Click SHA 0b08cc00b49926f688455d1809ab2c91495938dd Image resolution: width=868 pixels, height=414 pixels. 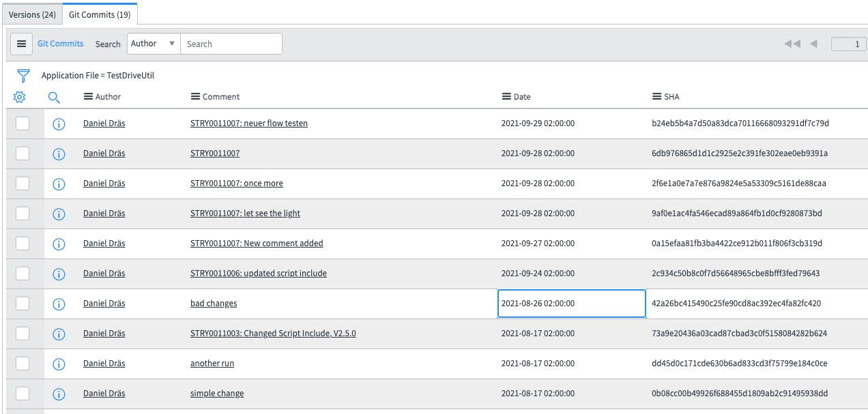click(x=740, y=394)
